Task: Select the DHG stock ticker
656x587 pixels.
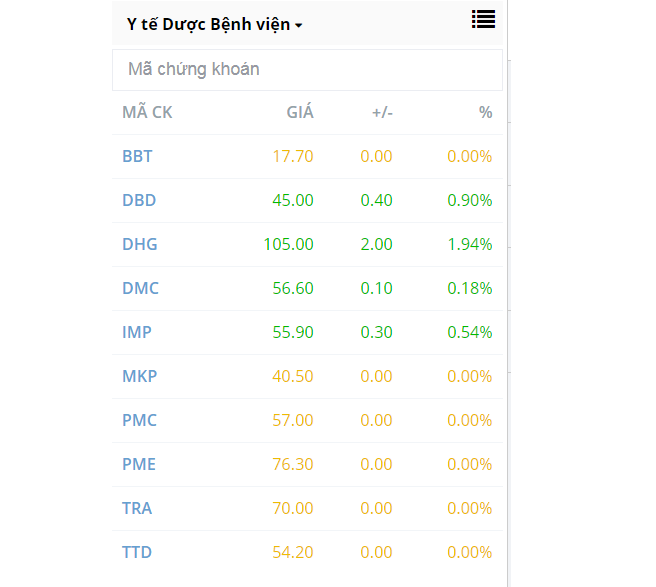Action: coord(140,244)
